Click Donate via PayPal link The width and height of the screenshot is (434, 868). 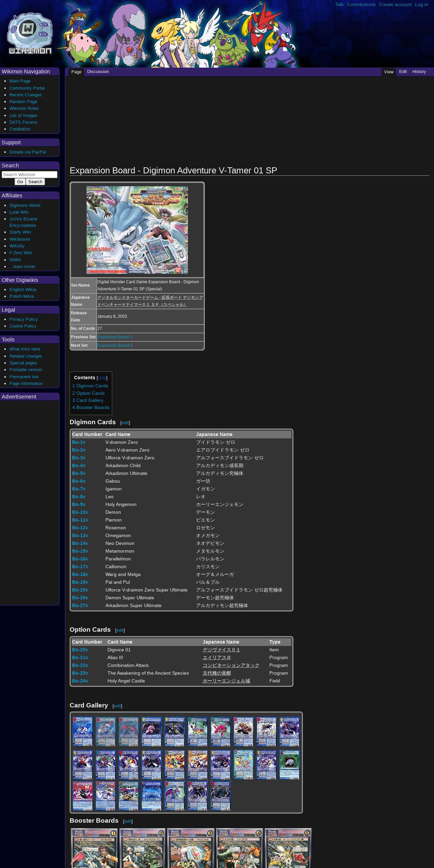pos(28,152)
